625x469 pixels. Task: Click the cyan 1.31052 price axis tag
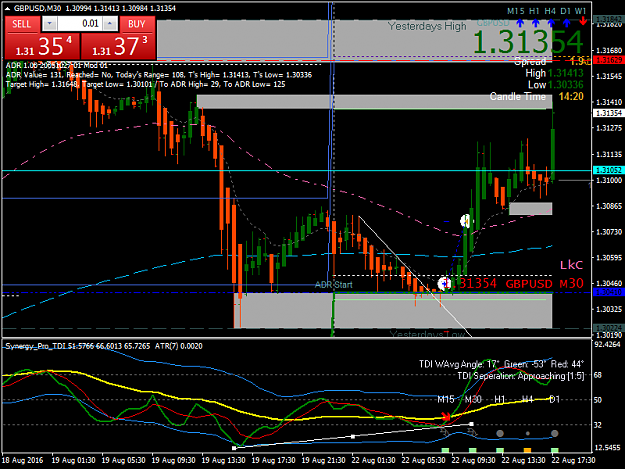pos(608,171)
